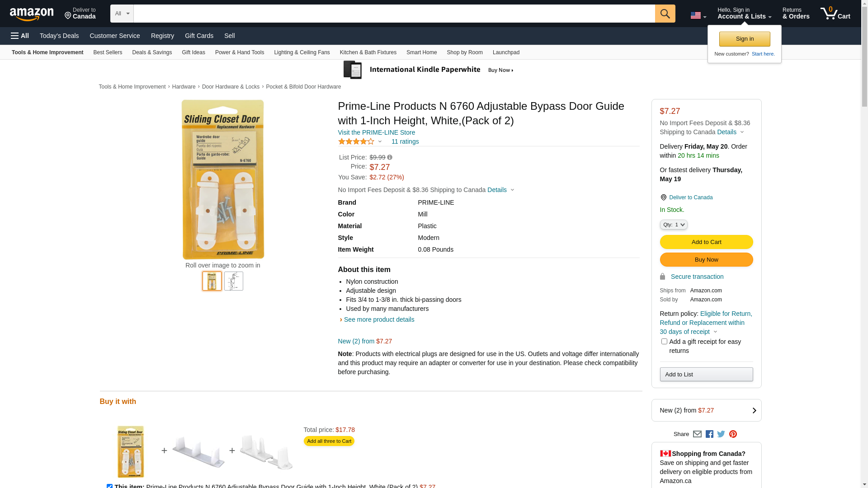Open the Qty quantity dropdown
Viewport: 868px width, 488px height.
(674, 225)
